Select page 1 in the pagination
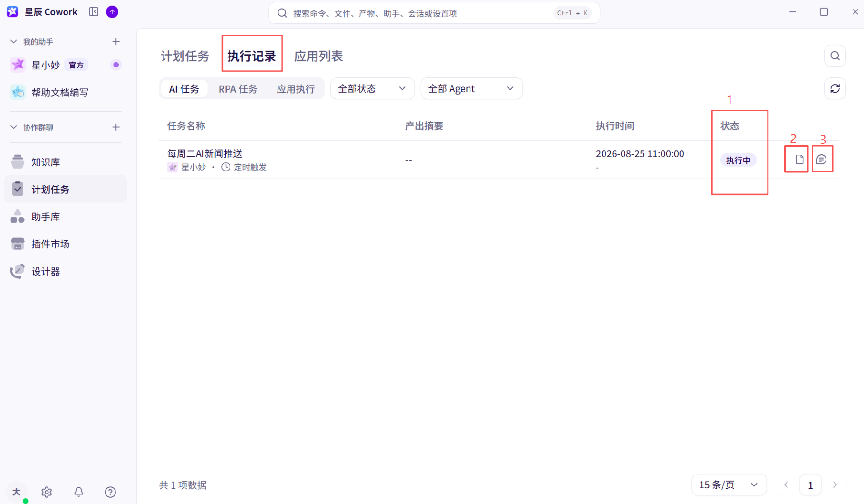 pyautogui.click(x=810, y=485)
